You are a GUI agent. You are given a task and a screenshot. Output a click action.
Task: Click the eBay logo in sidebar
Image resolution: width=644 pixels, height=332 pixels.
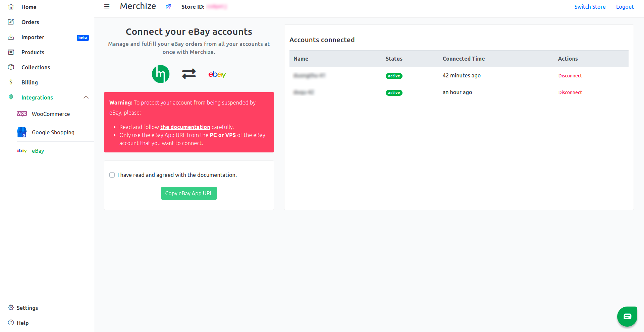tap(22, 151)
